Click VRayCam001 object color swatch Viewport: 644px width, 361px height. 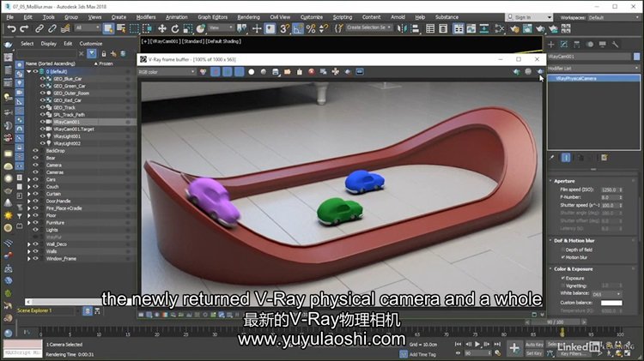click(x=636, y=57)
